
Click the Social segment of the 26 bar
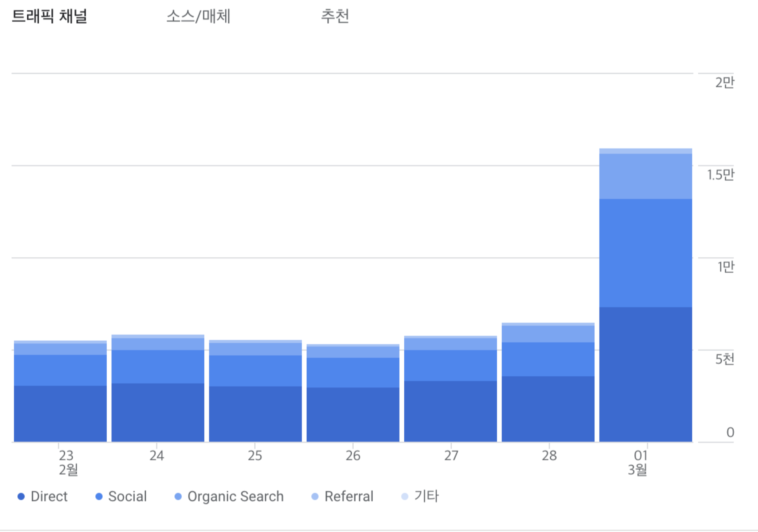(353, 373)
